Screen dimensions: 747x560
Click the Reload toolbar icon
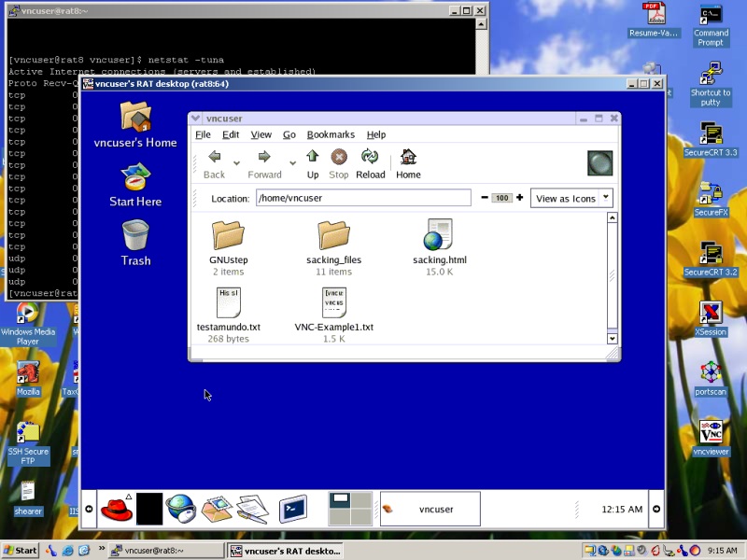370,162
